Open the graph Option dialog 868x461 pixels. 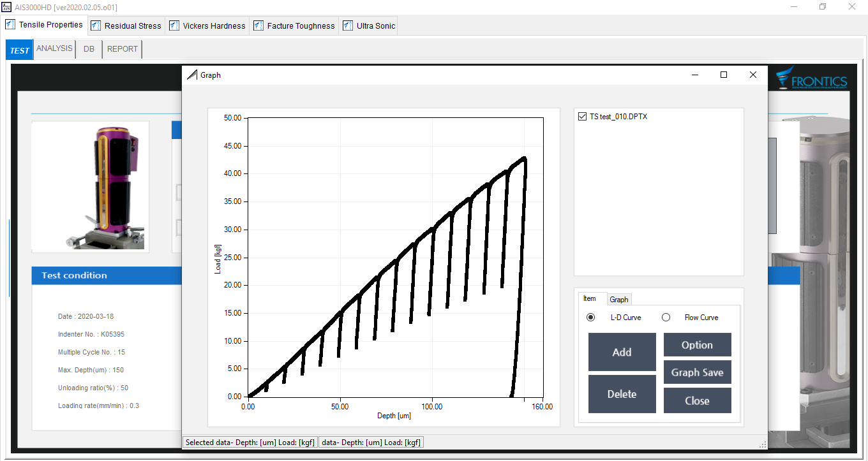[x=697, y=344]
